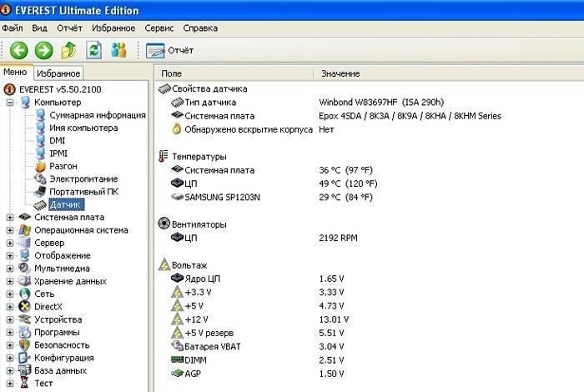Open the Файл menu

pos(13,28)
